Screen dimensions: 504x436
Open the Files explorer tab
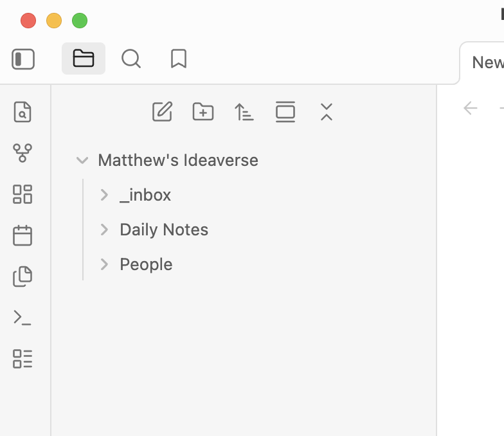84,59
